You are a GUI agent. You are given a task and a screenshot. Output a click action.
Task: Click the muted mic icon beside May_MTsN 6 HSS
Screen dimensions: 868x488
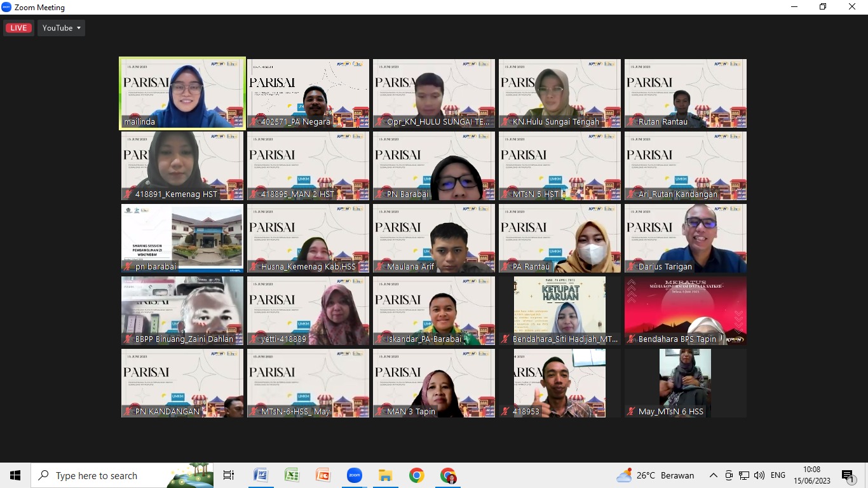point(632,411)
